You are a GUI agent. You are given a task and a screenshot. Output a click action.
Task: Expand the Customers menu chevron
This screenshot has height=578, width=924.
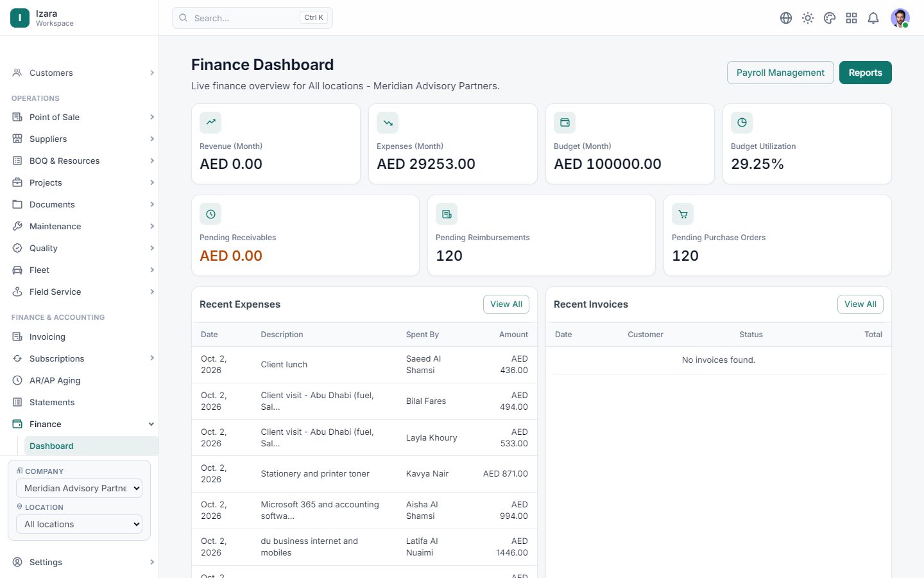(152, 73)
